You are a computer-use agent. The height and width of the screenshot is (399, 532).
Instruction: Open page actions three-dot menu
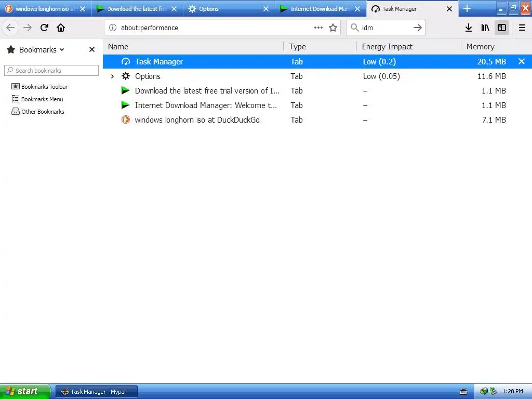coord(318,28)
